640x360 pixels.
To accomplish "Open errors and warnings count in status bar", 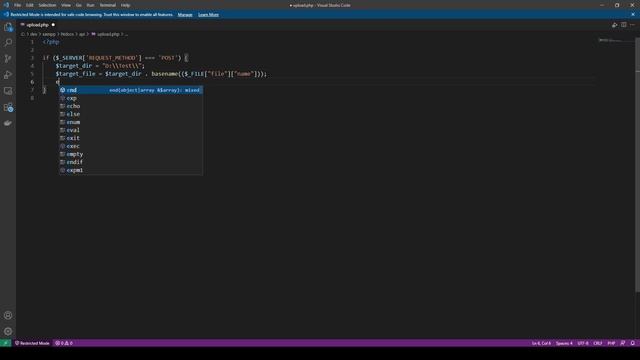I will pos(64,343).
